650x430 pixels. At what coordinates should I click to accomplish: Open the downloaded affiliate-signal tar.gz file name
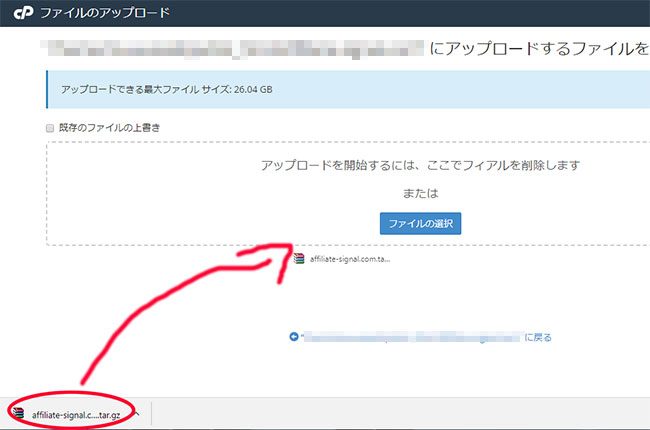(78, 412)
